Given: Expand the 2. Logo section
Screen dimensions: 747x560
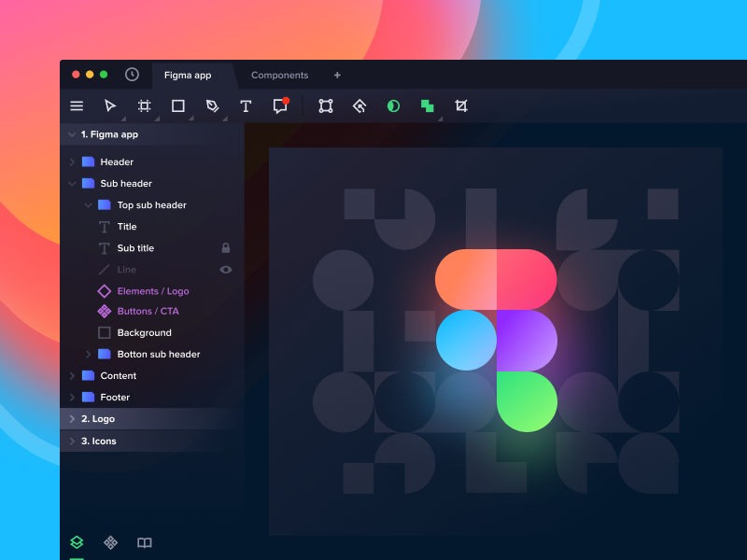Looking at the screenshot, I should [x=73, y=418].
